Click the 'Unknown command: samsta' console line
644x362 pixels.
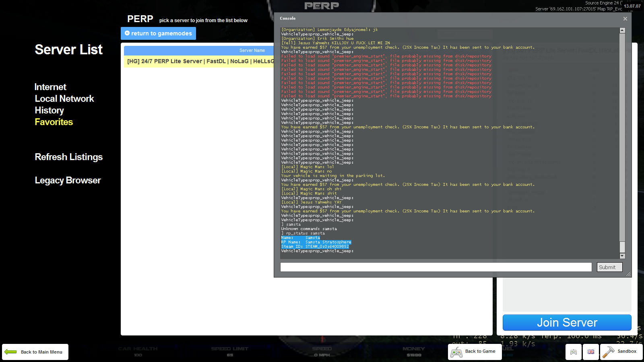coord(309,229)
